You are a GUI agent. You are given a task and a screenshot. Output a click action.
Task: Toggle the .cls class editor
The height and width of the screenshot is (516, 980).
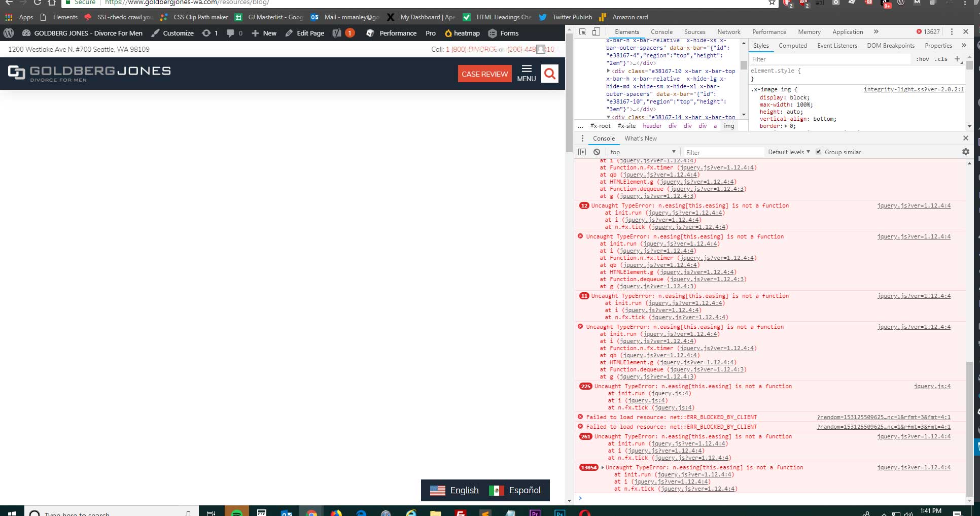(941, 59)
